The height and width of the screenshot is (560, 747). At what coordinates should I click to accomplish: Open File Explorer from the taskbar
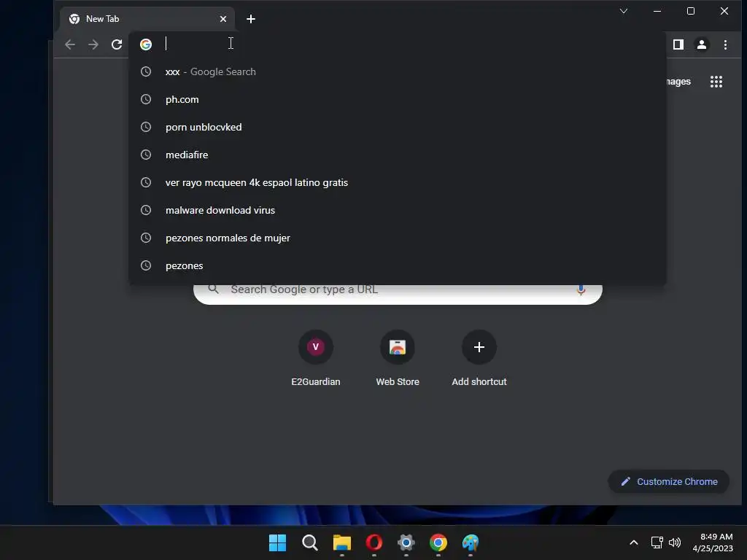click(x=341, y=542)
